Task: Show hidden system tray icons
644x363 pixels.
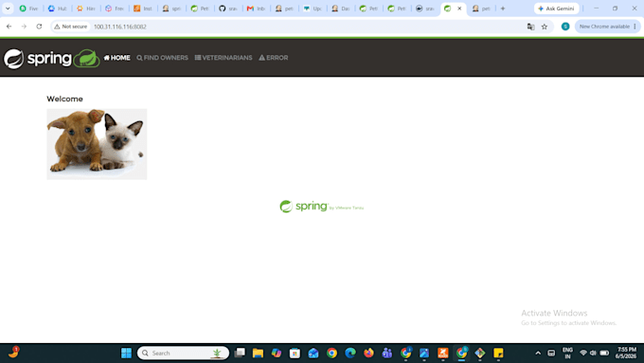Action: pyautogui.click(x=538, y=354)
